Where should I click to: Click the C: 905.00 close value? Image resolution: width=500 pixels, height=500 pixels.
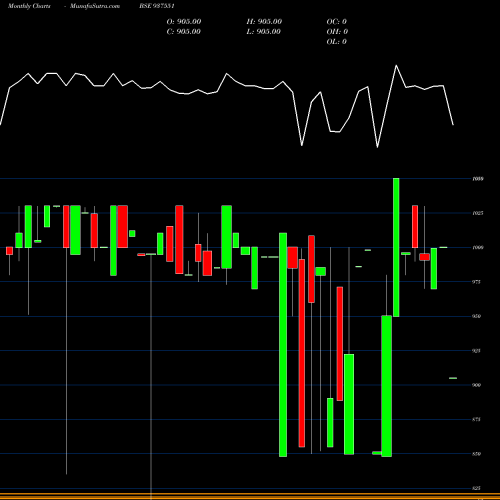(x=184, y=32)
